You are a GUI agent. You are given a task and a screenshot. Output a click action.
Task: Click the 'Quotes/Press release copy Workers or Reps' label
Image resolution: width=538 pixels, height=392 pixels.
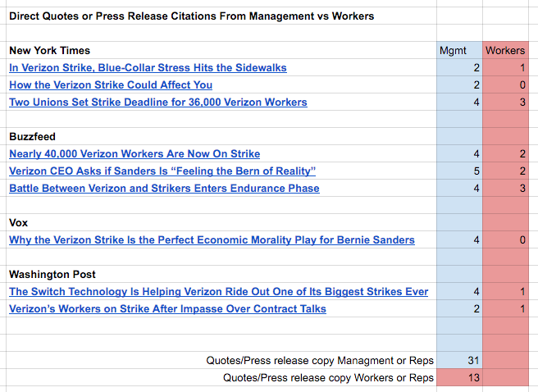(x=327, y=378)
